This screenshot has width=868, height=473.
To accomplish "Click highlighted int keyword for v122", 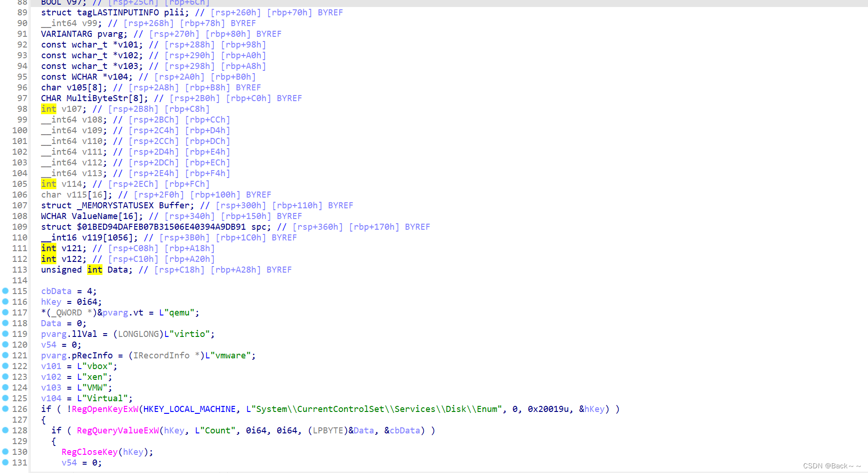I will [48, 259].
